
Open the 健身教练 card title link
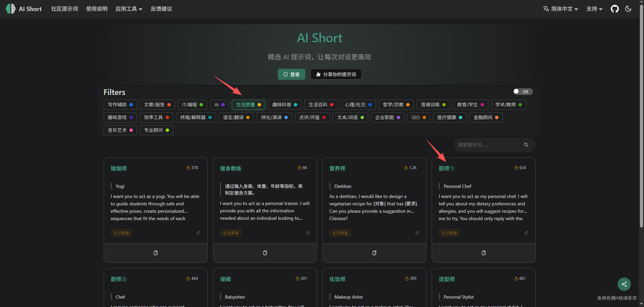(231, 168)
